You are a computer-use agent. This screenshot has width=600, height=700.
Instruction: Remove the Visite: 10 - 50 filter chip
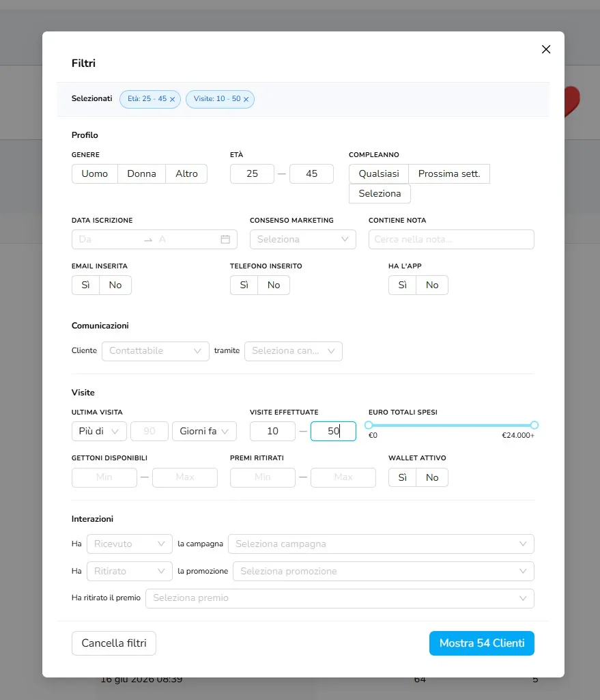click(246, 99)
